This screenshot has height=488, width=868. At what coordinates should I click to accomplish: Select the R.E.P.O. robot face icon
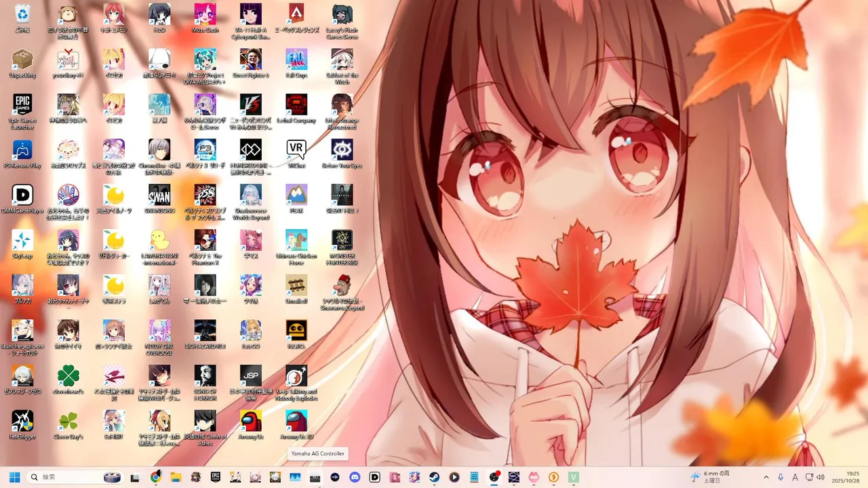coord(296,331)
